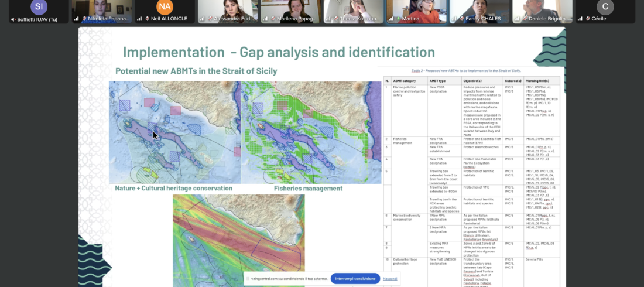Viewport: 644px width, 287px height.
Task: Click the signal bars icon next to Neil ALLONCLE
Action: 139,19
